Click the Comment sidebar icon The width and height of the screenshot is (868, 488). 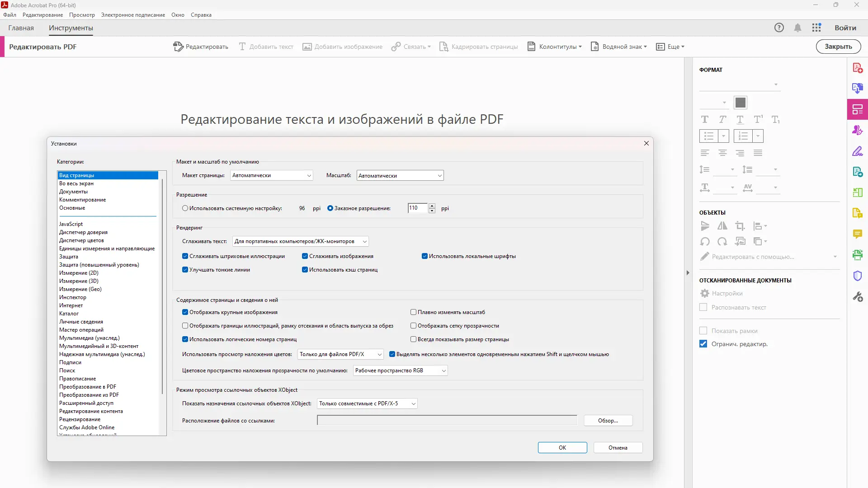857,234
